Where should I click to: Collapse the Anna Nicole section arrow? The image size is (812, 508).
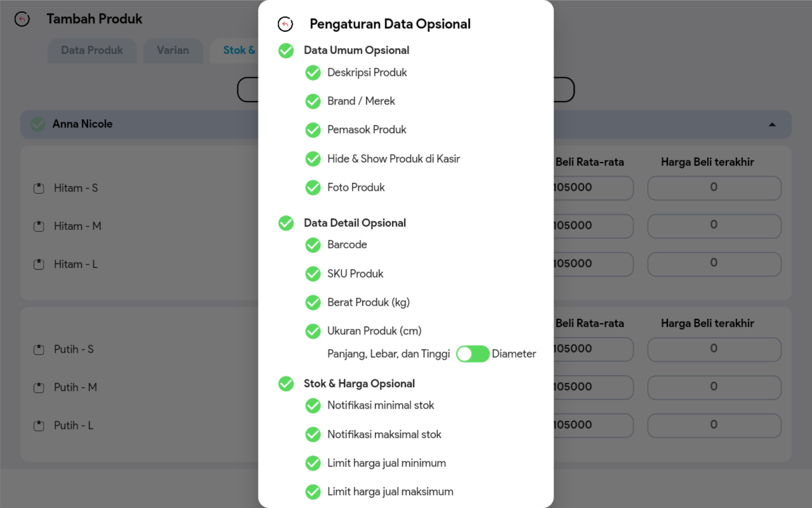click(x=772, y=125)
